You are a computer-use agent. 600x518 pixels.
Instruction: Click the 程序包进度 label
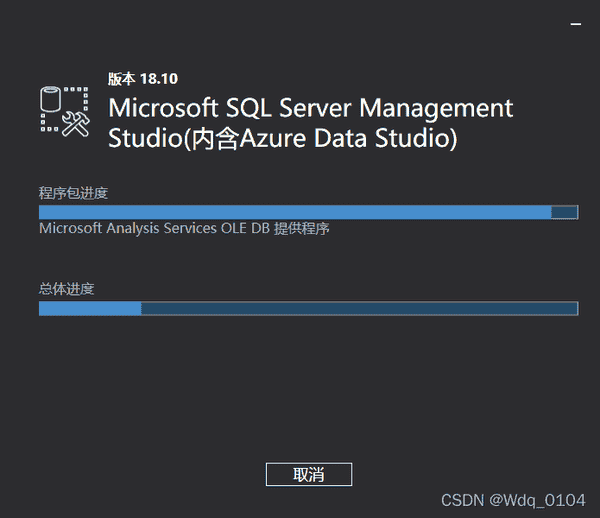point(73,193)
